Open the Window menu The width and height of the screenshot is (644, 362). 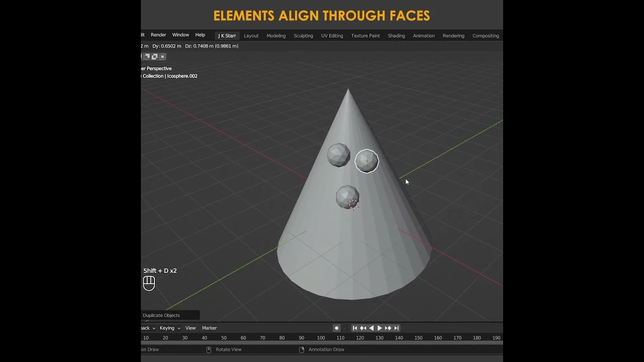pos(181,35)
